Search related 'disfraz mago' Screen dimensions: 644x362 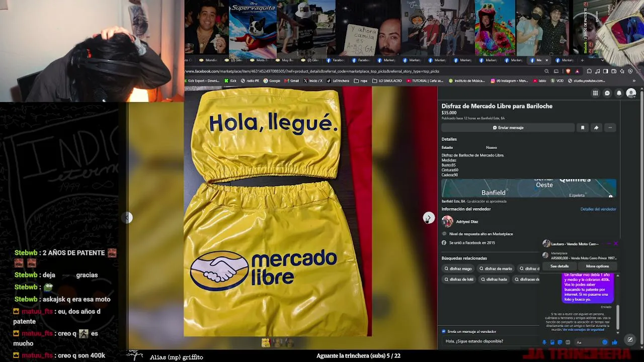tap(458, 268)
